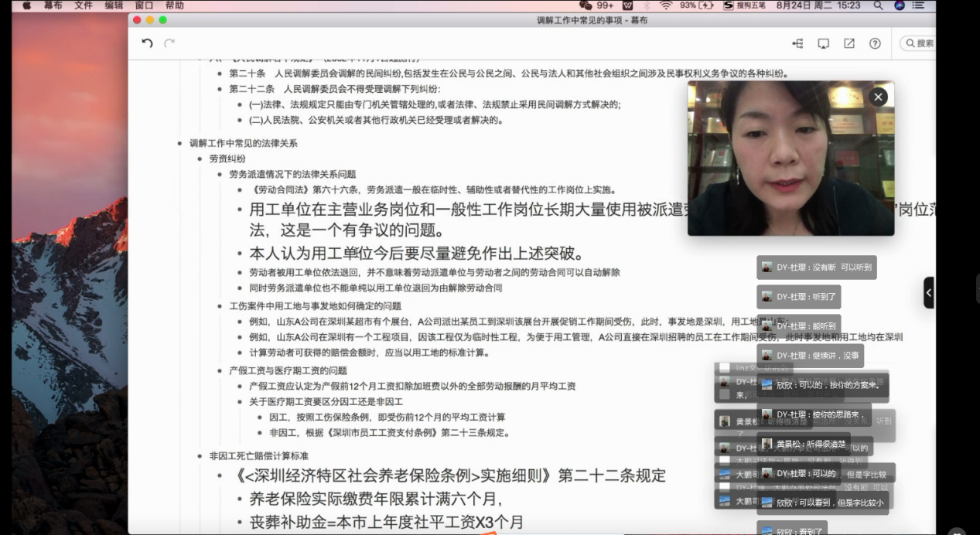Click bullet of 产假工资与医疗期工资的问题
The height and width of the screenshot is (535, 980).
(220, 370)
